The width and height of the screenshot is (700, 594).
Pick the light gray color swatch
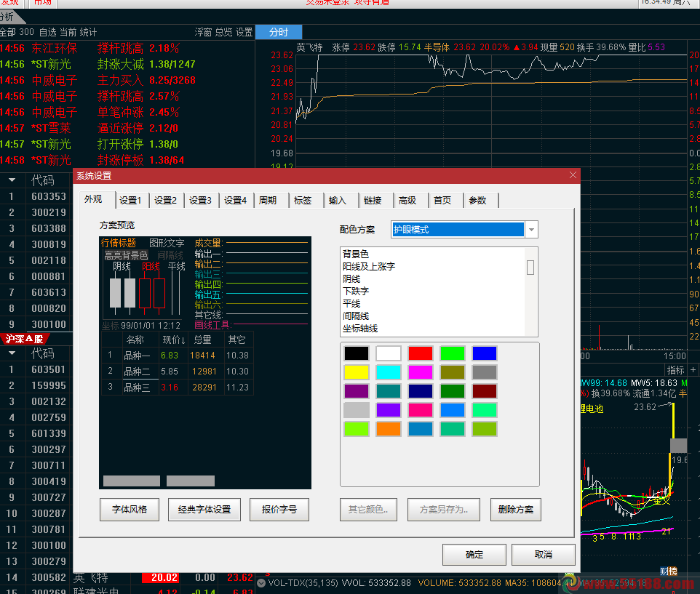point(357,410)
